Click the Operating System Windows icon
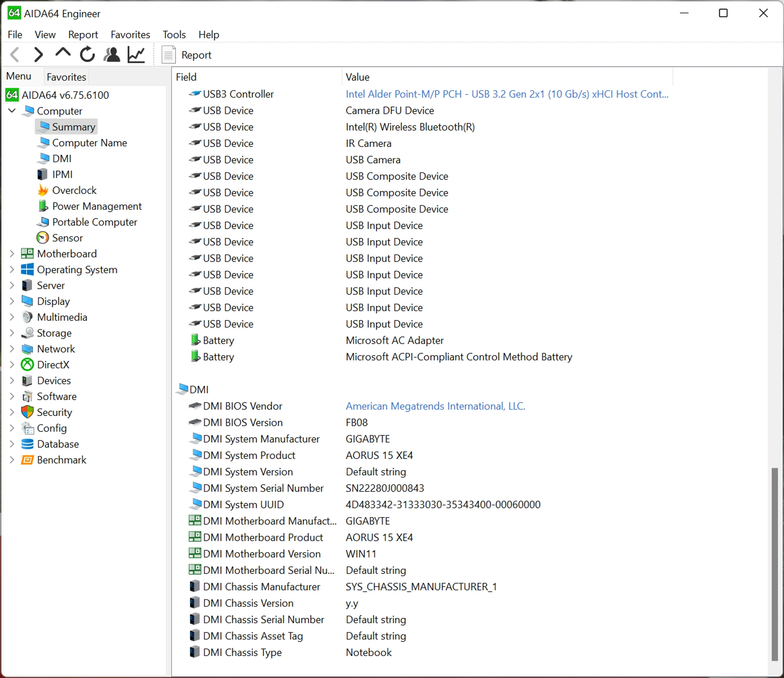The height and width of the screenshot is (678, 784). pyautogui.click(x=27, y=269)
